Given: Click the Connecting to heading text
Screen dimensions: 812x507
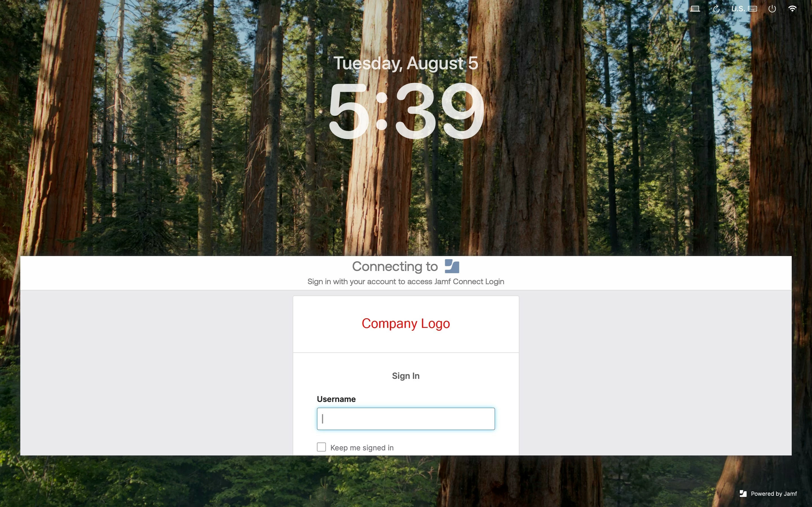Looking at the screenshot, I should (x=395, y=266).
